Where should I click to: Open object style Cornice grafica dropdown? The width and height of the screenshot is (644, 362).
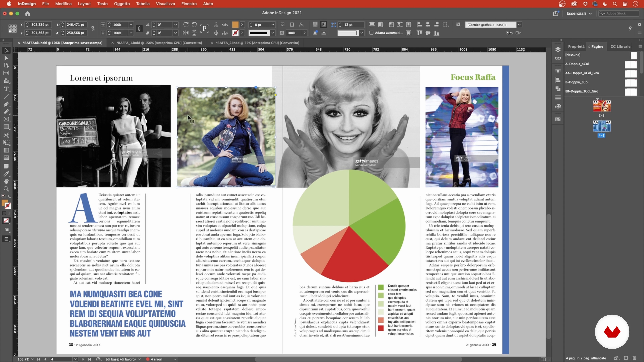519,25
